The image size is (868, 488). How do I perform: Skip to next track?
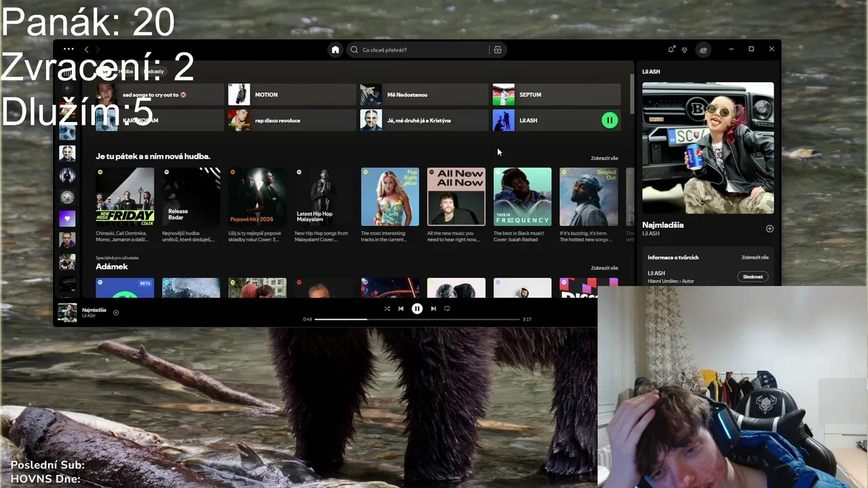(x=433, y=308)
